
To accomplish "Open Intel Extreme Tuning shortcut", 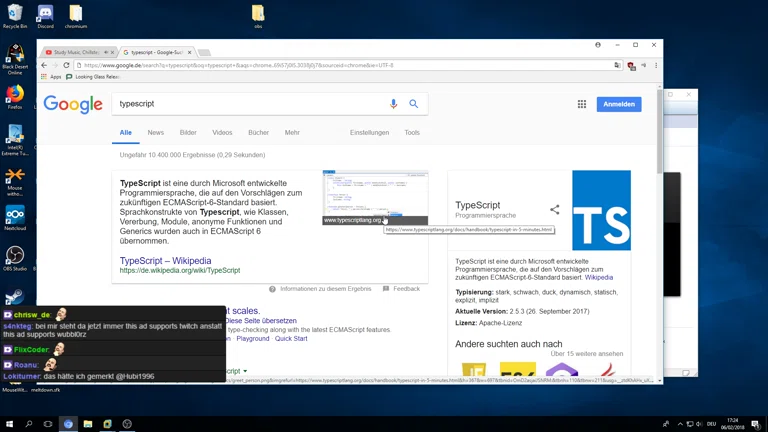I will point(15,140).
